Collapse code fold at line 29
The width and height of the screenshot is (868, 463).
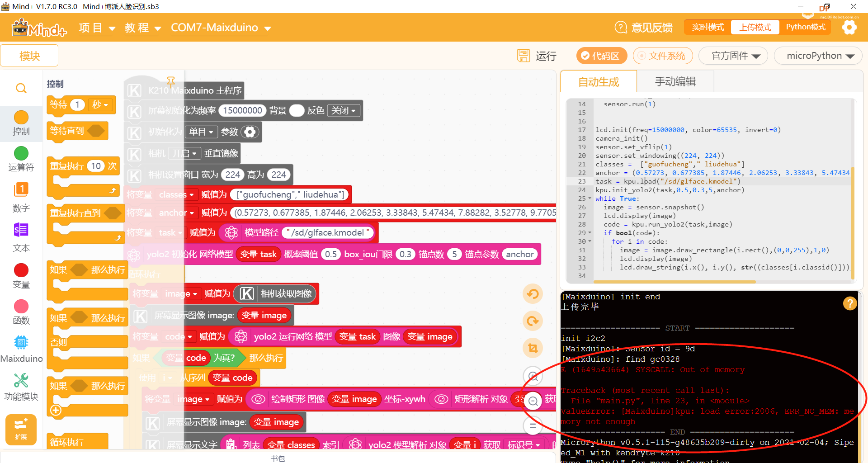tap(590, 233)
